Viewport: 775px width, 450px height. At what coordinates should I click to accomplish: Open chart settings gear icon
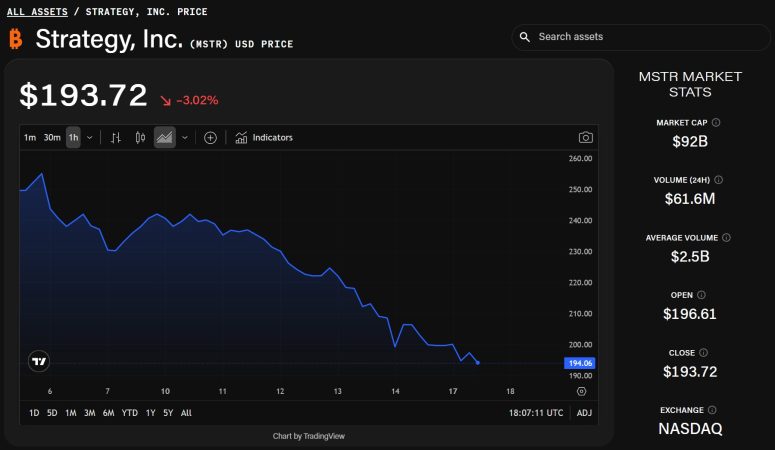point(582,392)
